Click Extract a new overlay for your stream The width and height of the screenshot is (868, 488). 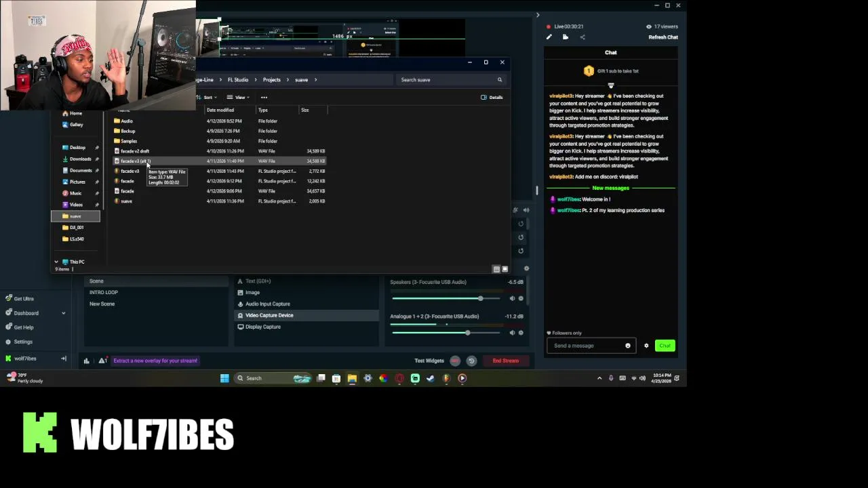click(x=155, y=361)
